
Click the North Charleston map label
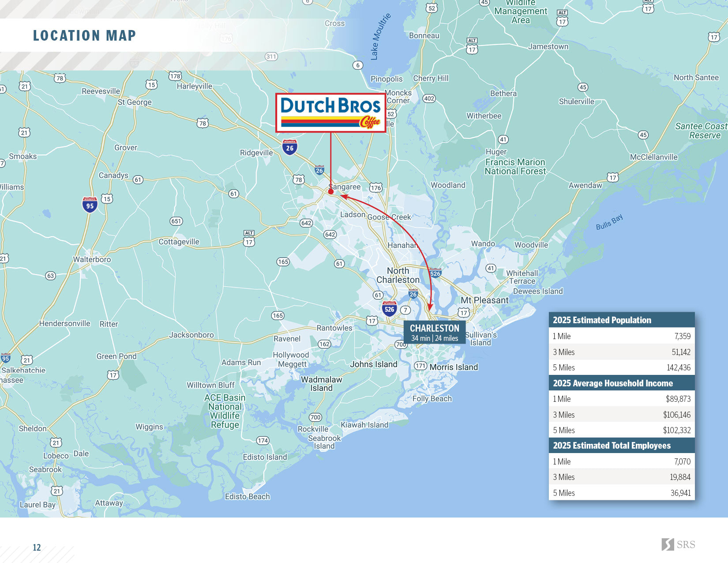pos(398,275)
